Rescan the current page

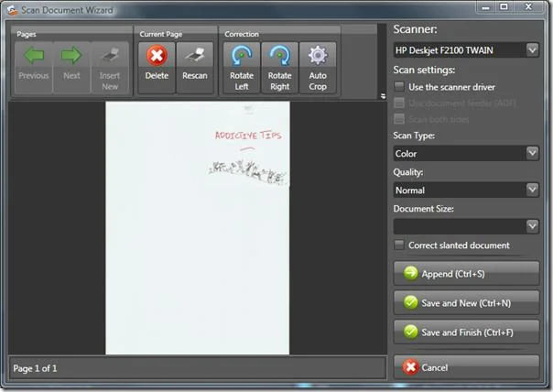(x=194, y=56)
